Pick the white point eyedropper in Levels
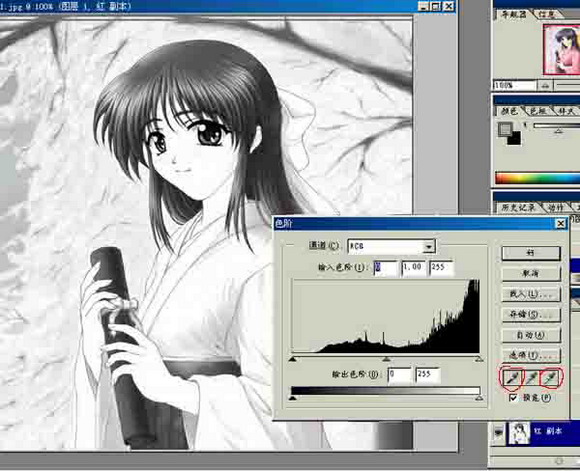The height and width of the screenshot is (471, 580). (x=550, y=379)
